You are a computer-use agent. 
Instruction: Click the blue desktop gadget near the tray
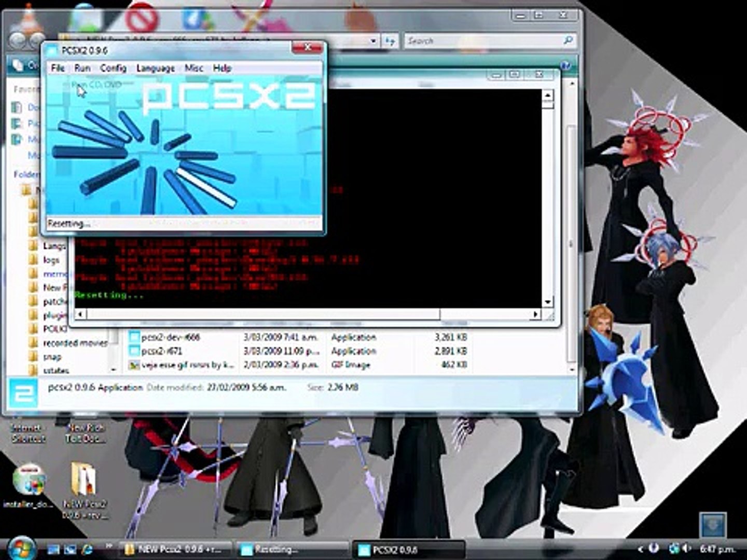tap(713, 525)
